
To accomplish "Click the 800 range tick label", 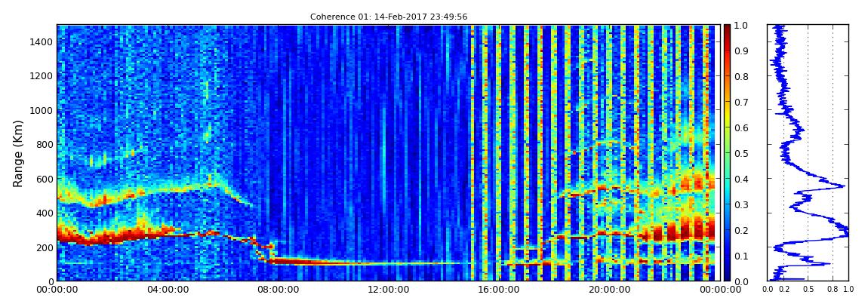I will tap(45, 144).
